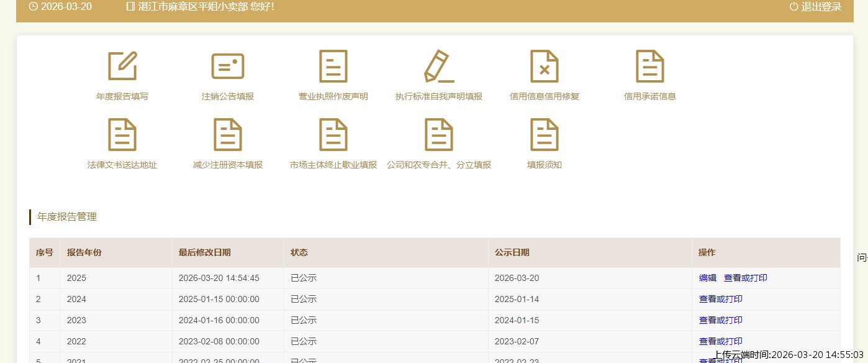Open 查看或打印 for 2025 report
This screenshot has height=363, width=868.
coord(746,278)
